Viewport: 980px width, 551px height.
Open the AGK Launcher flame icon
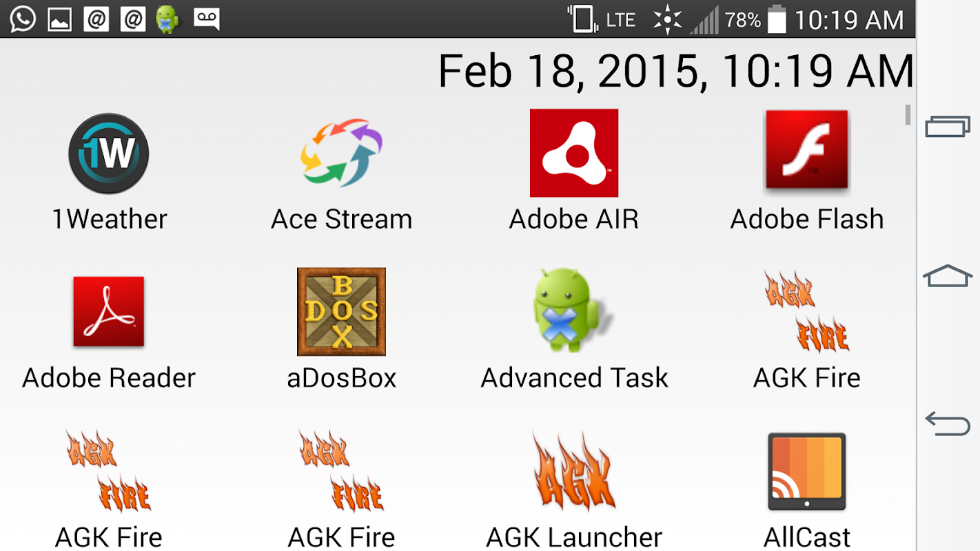pos(574,472)
